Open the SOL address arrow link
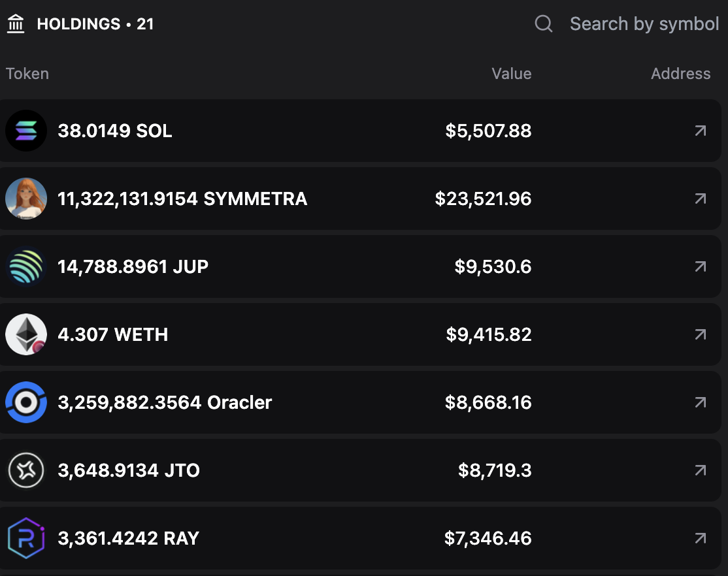728x576 pixels. click(700, 131)
